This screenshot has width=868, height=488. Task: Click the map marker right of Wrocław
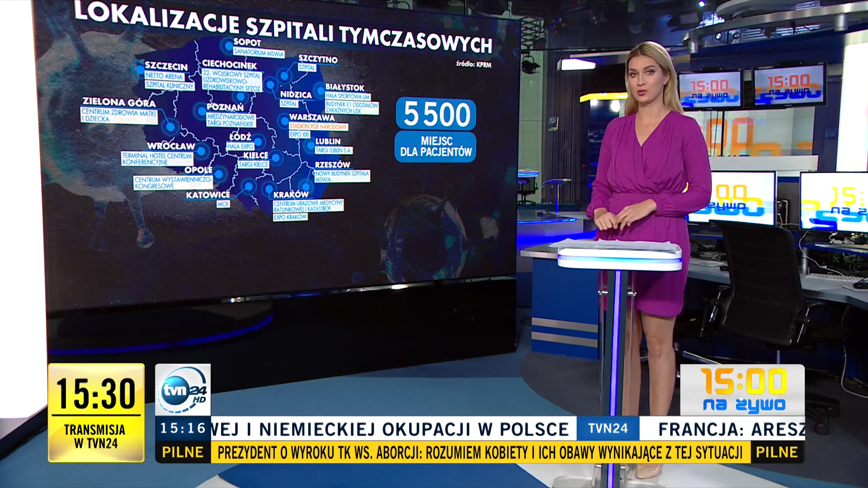pos(202,150)
